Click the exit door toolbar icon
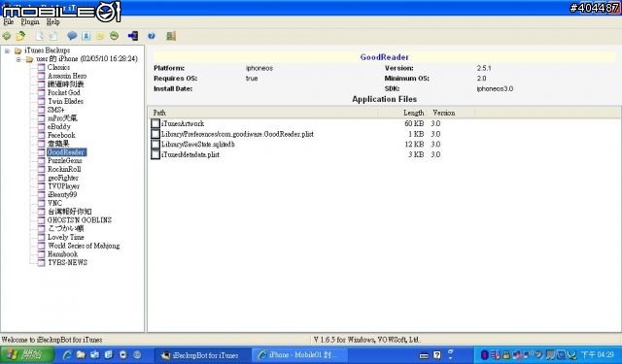Screen dimensions: 622x364 click(x=171, y=36)
